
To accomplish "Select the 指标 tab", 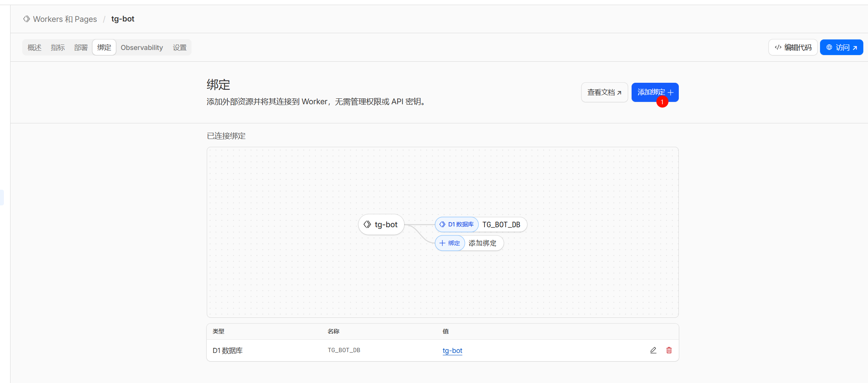I will click(x=57, y=47).
